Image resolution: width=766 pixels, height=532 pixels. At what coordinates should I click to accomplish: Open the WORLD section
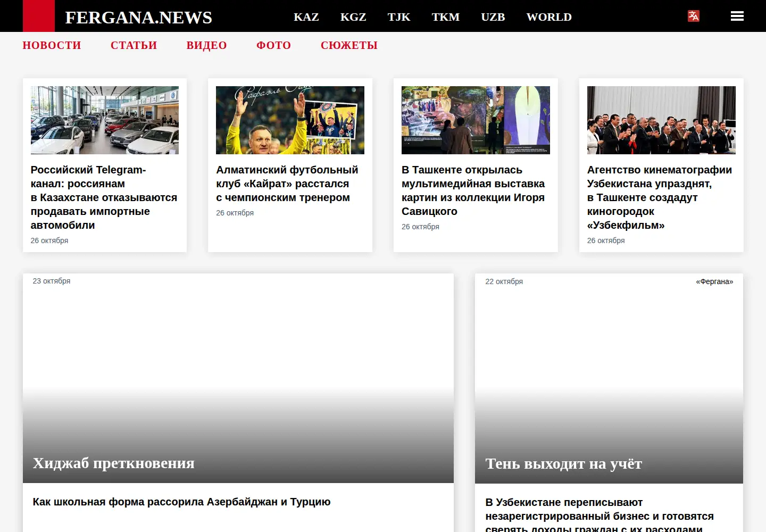[549, 17]
